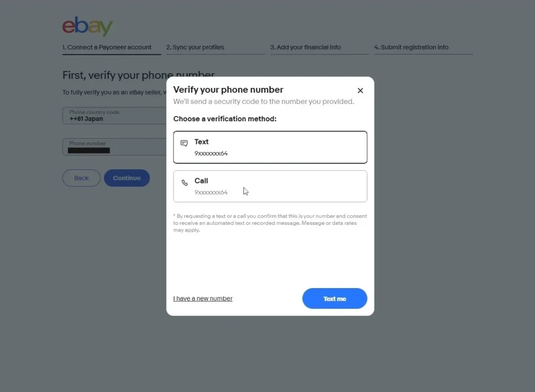Select the Text verification method
This screenshot has height=392, width=535.
pyautogui.click(x=270, y=147)
